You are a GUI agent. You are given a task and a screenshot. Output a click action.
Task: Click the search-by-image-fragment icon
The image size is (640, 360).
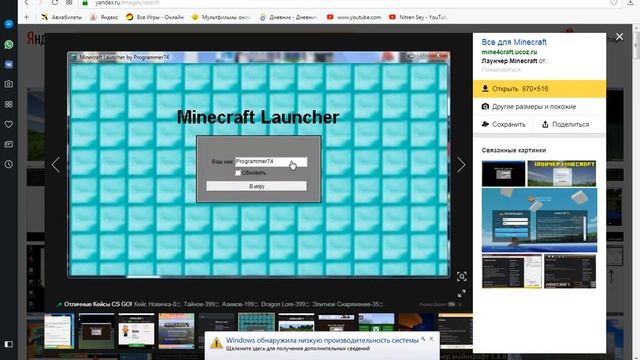coord(462,276)
